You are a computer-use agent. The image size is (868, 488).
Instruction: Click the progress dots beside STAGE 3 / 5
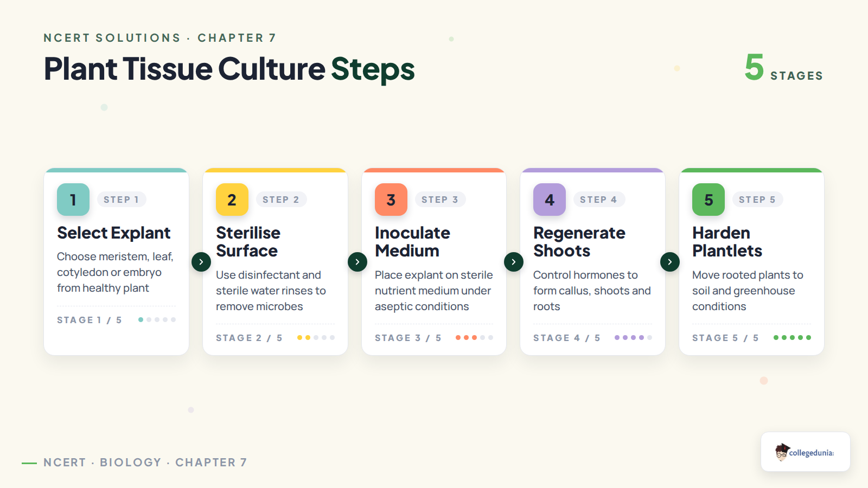pyautogui.click(x=474, y=338)
